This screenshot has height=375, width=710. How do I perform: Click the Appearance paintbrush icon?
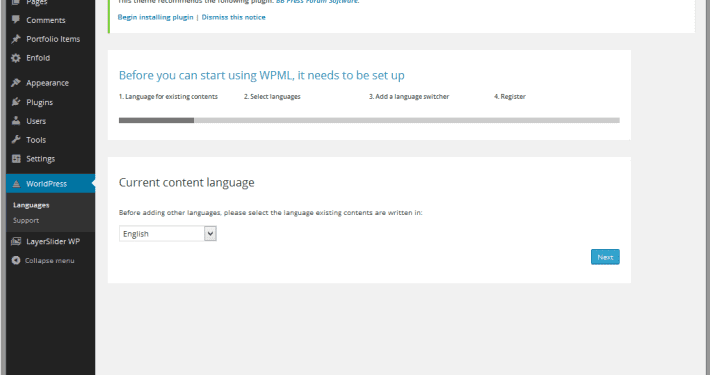pos(16,83)
